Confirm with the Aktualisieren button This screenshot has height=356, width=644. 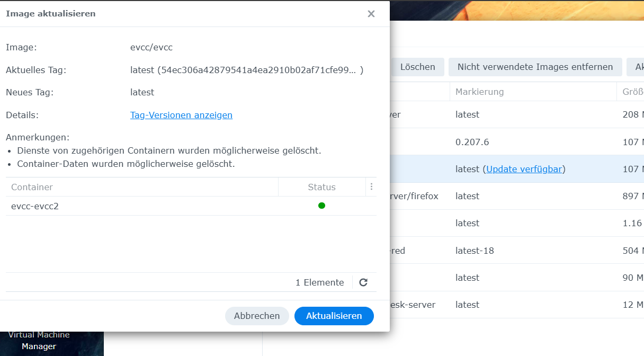(334, 316)
